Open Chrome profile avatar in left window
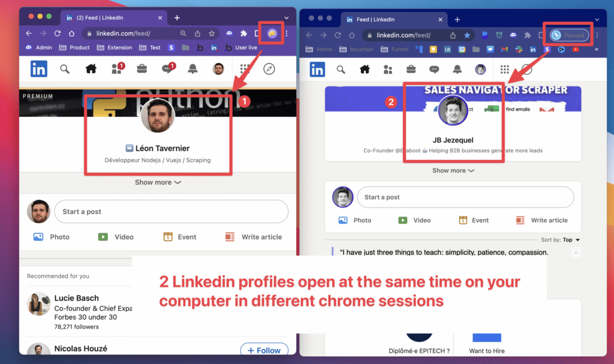The width and height of the screenshot is (614, 364). pyautogui.click(x=272, y=34)
